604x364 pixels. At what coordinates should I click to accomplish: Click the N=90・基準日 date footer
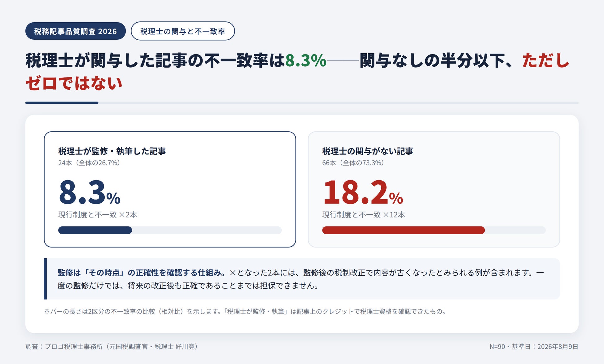[x=534, y=347]
